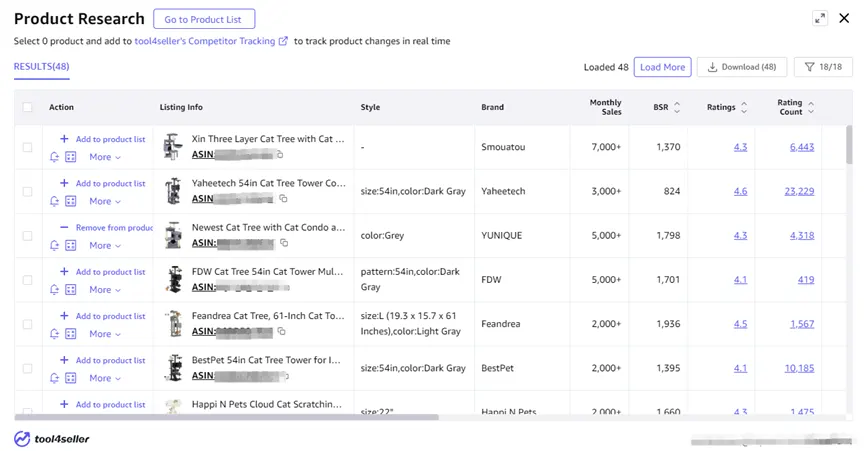Click the 10,185 rating count for BestPet

click(799, 368)
